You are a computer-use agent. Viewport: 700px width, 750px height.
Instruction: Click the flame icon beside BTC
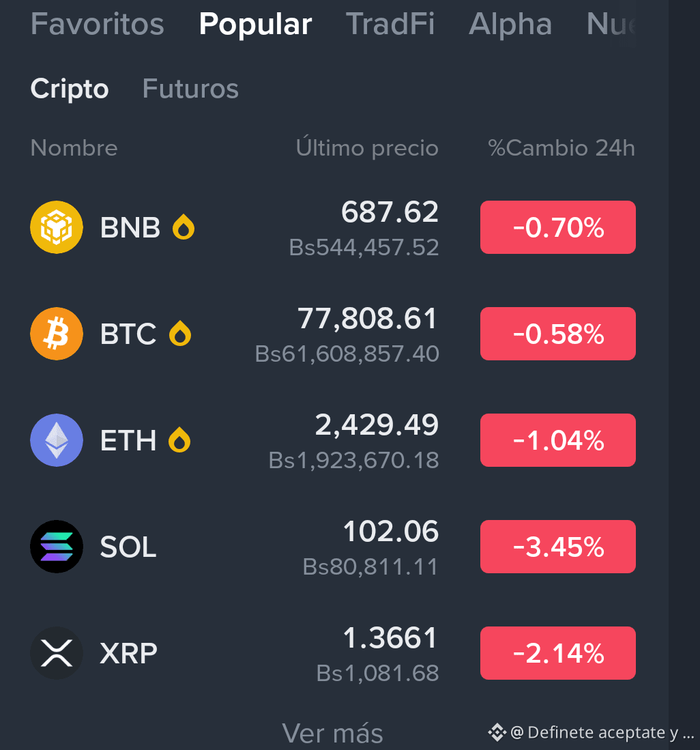tap(180, 333)
